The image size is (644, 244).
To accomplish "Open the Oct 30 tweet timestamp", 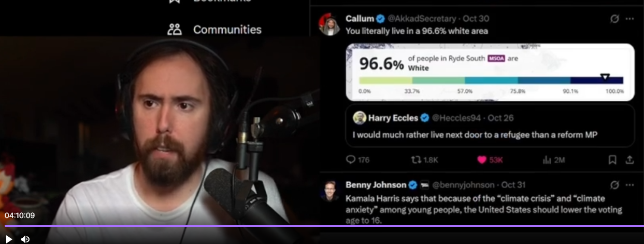I will coord(474,19).
